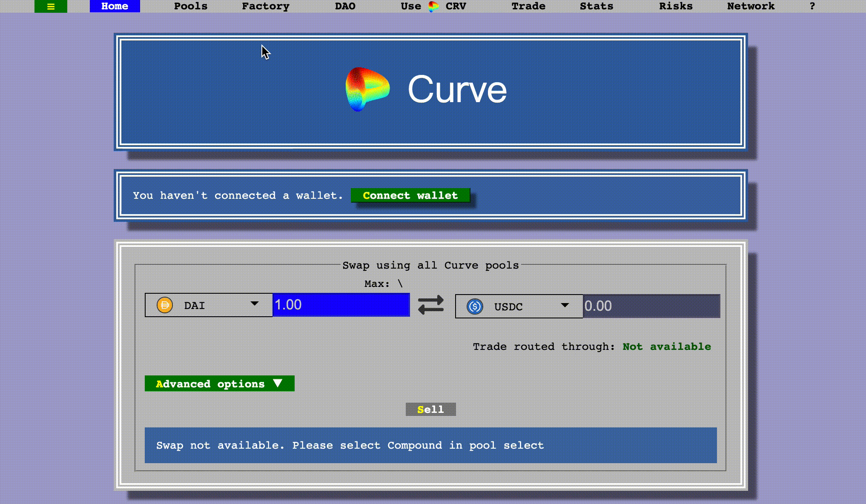Click the CRV logo in navbar
The width and height of the screenshot is (866, 504).
click(x=433, y=6)
